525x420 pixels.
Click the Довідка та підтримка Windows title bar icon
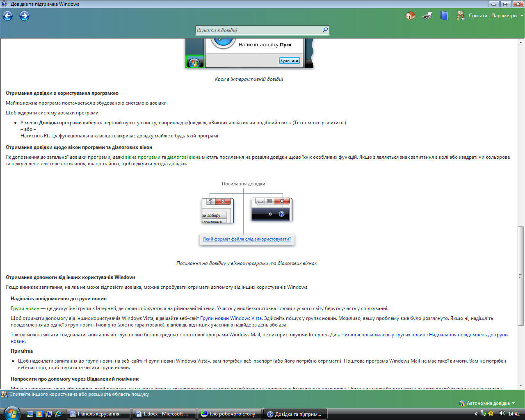click(5, 4)
